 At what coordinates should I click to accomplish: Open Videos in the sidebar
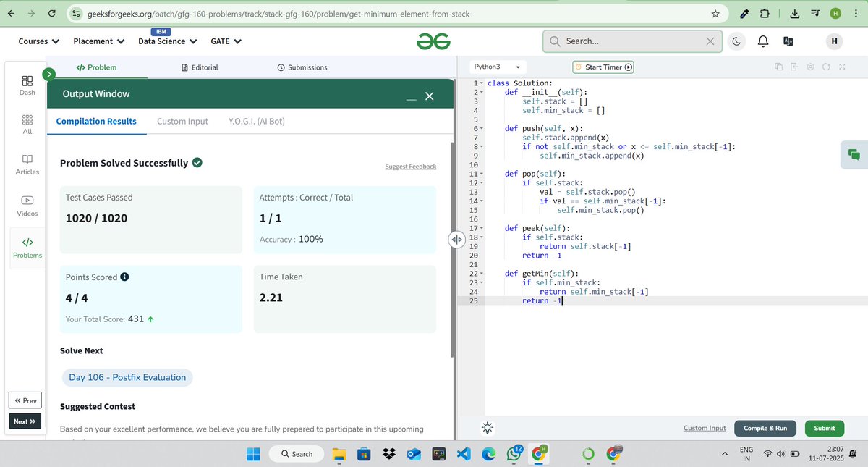pos(27,206)
